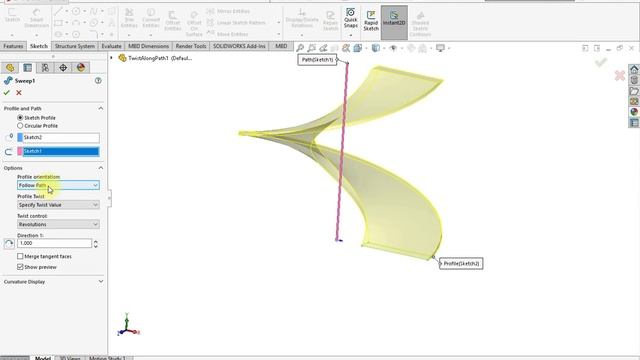The image size is (640, 360).
Task: Open the Profile orientation Follow Path dropdown
Action: [58, 185]
